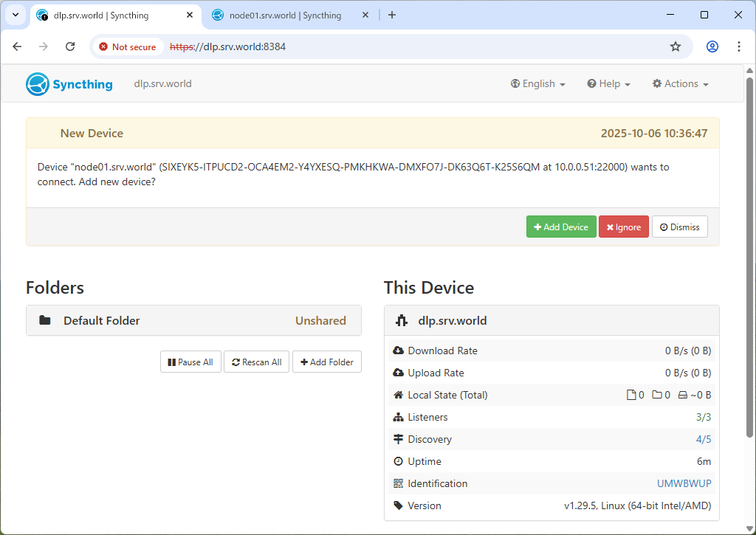Click the address bar URL field
Viewport: 756px width, 535px height.
coord(413,46)
